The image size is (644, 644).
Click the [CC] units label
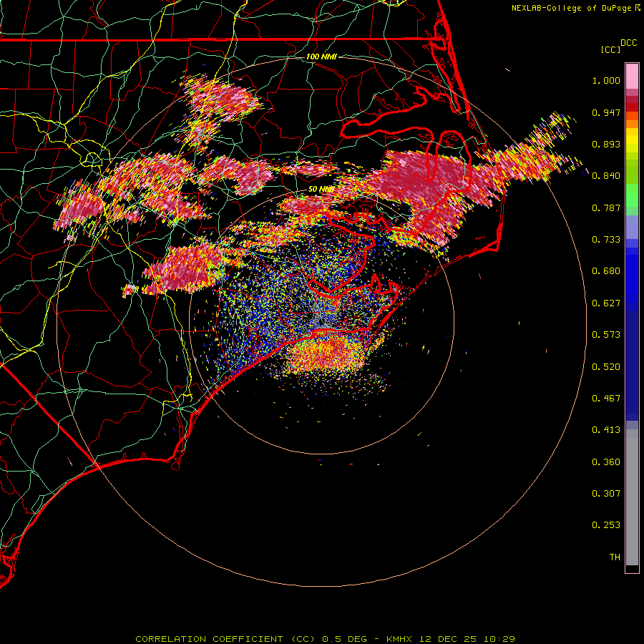click(610, 49)
